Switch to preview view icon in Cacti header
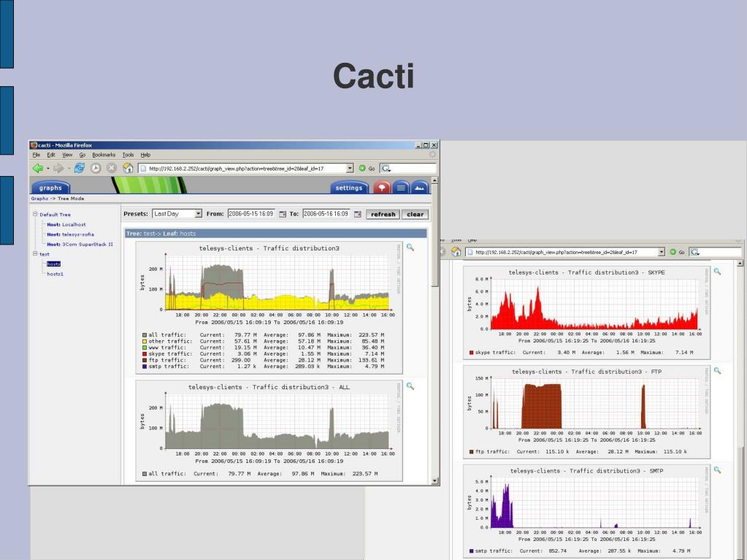The height and width of the screenshot is (560, 747). pos(420,188)
